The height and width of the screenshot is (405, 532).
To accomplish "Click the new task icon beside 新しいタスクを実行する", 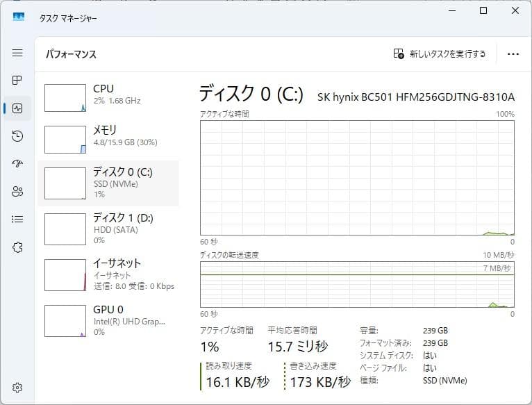I will pos(399,53).
